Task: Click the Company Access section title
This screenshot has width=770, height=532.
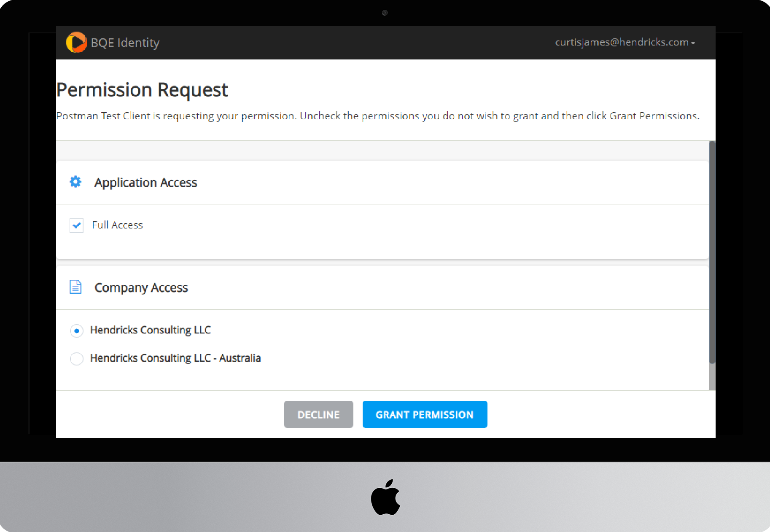Action: pyautogui.click(x=141, y=287)
